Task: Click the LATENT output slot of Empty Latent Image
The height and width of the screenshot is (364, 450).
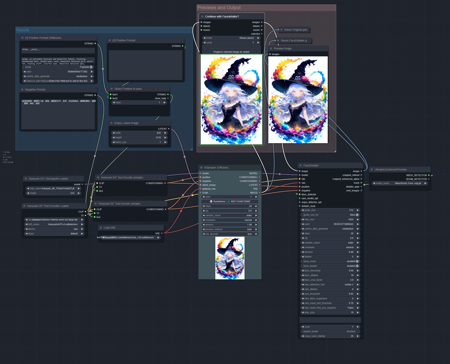Action: [169, 129]
